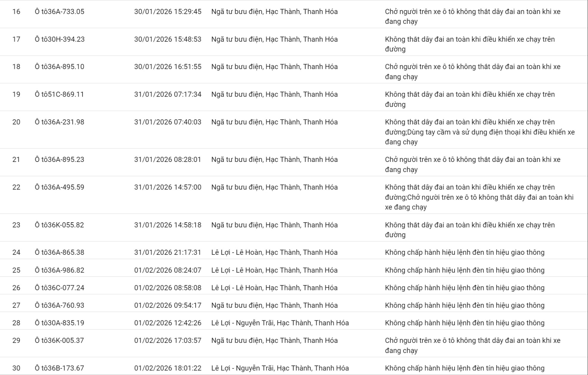Image resolution: width=588 pixels, height=375 pixels.
Task: Select plate 36K-055.82 in row 23
Action: tap(59, 225)
